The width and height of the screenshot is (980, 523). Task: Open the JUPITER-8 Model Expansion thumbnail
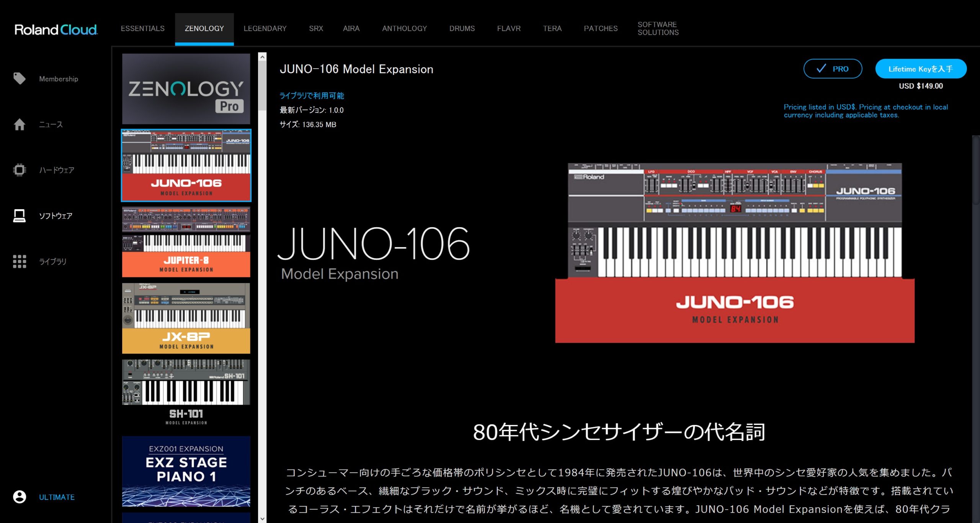[186, 242]
